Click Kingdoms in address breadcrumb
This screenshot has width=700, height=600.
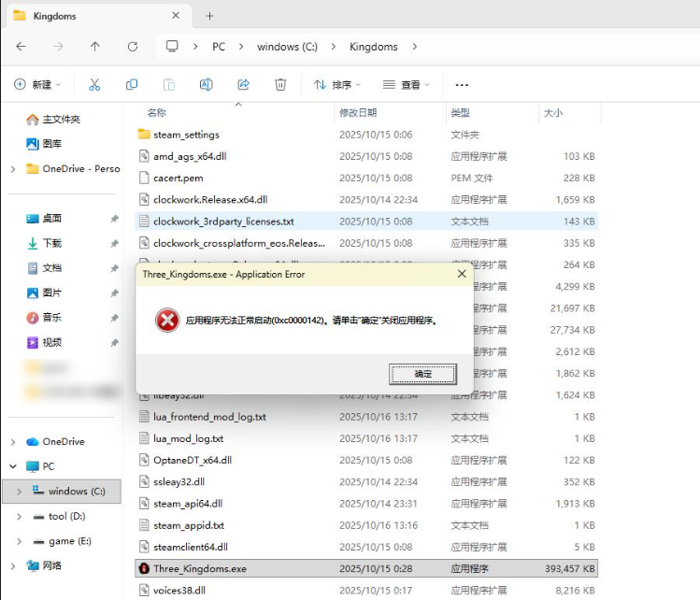click(374, 47)
